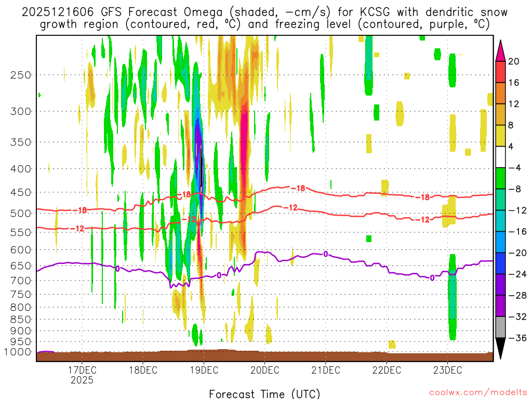532x399 pixels.
Task: Click the 550 pressure level label
Action: 21,232
